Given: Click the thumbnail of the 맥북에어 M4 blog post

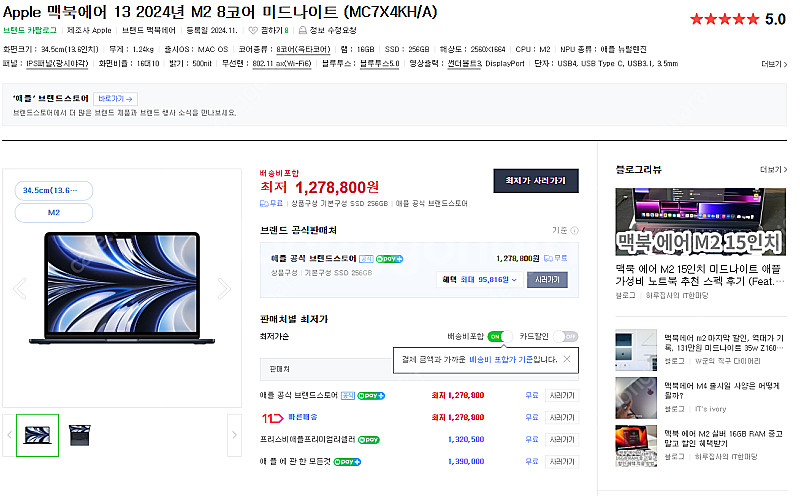Looking at the screenshot, I should click(x=636, y=398).
